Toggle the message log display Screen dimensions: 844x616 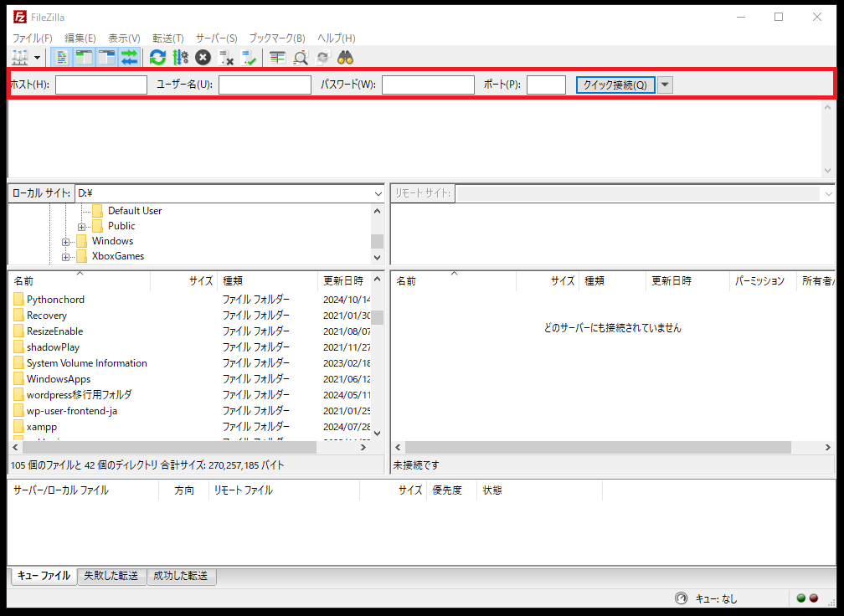pos(62,58)
